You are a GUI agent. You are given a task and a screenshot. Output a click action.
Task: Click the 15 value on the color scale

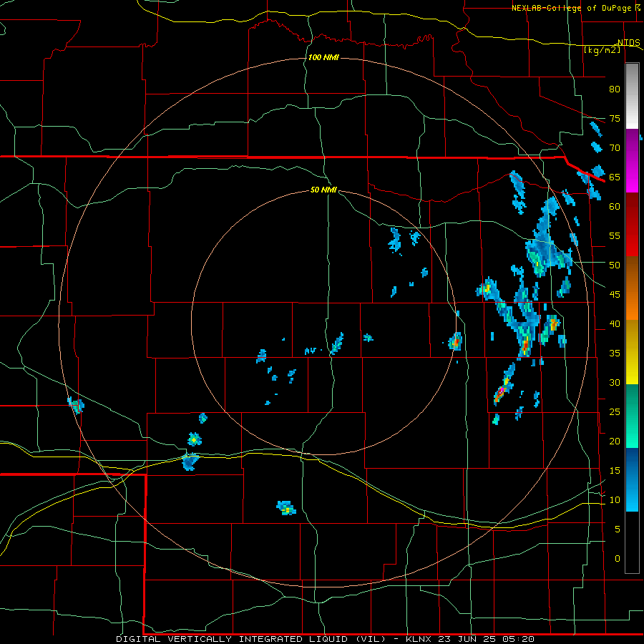(615, 471)
